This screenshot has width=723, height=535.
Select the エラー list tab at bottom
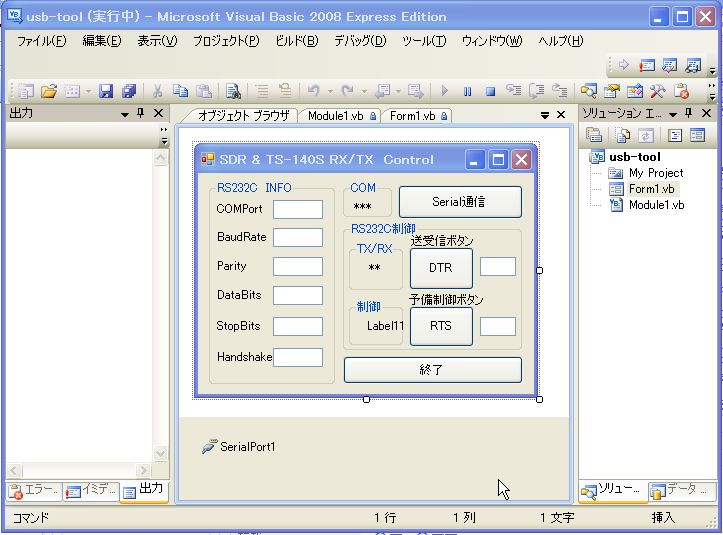(x=34, y=491)
